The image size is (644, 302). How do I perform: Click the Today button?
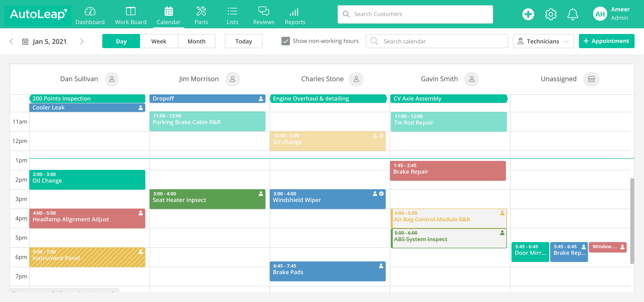[244, 41]
